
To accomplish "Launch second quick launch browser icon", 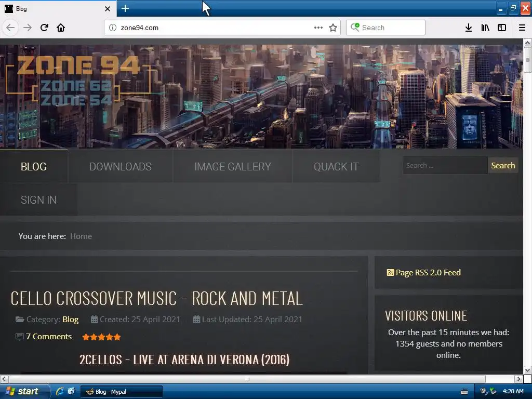I will click(71, 391).
